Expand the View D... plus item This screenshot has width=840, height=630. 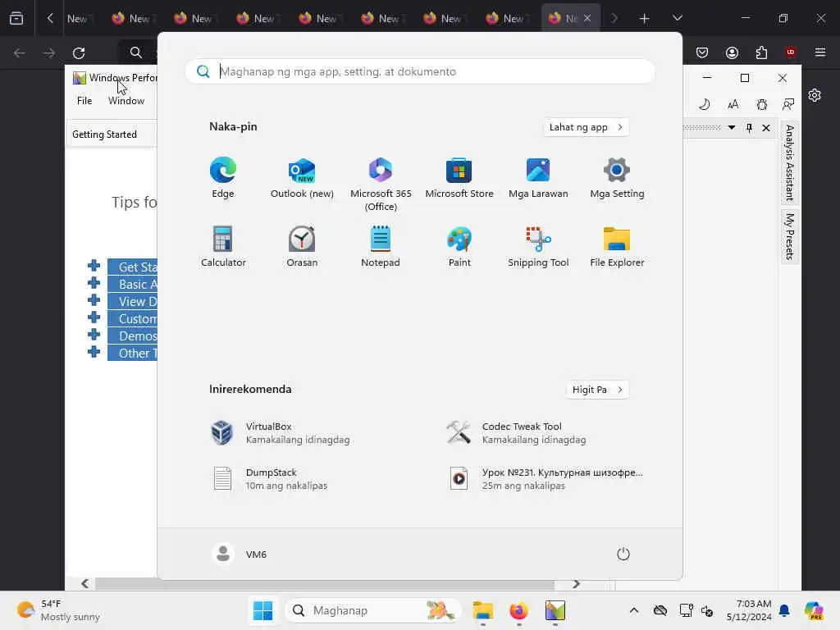click(94, 300)
